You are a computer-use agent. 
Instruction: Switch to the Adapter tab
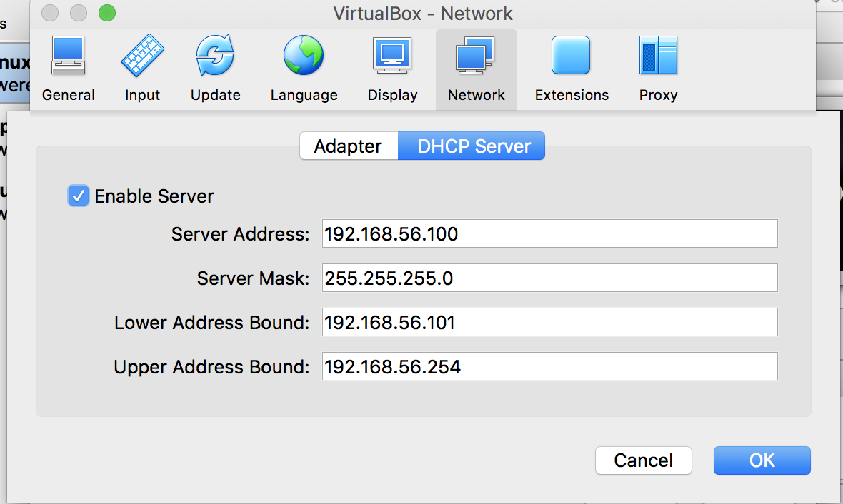(x=349, y=146)
